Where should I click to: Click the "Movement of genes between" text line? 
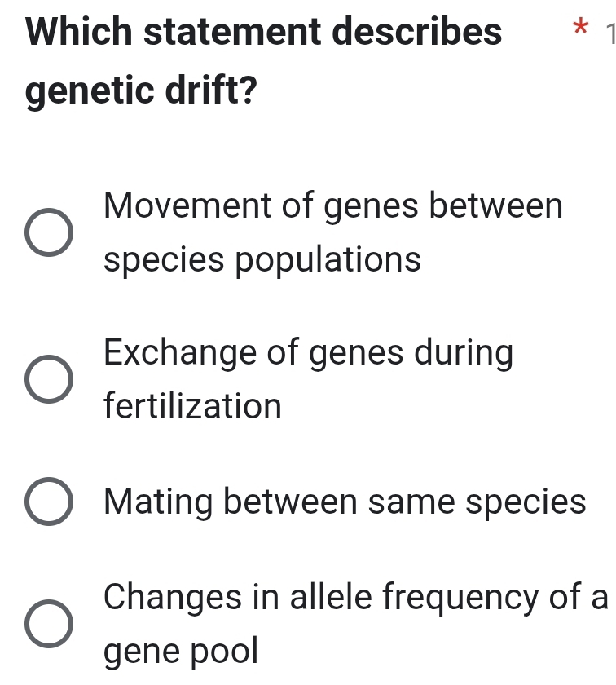[333, 206]
